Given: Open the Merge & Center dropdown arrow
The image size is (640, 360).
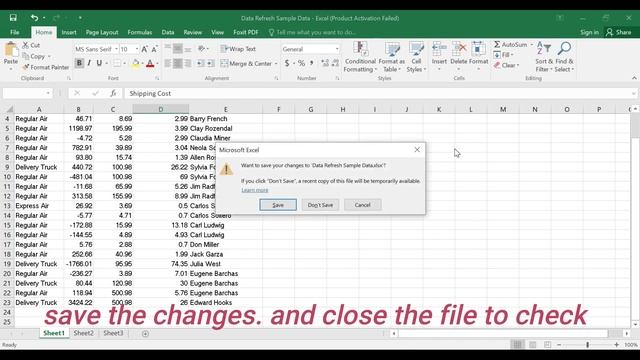Looking at the screenshot, I should tap(276, 64).
